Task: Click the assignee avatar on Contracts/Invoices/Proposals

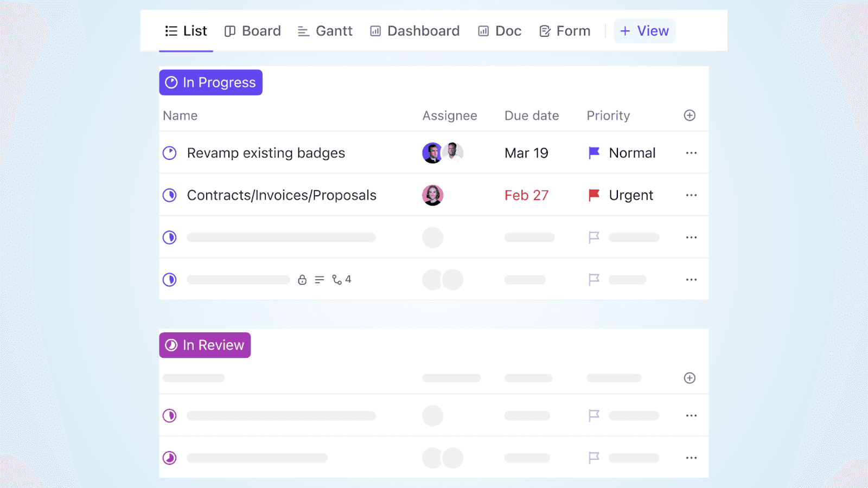Action: coord(432,195)
